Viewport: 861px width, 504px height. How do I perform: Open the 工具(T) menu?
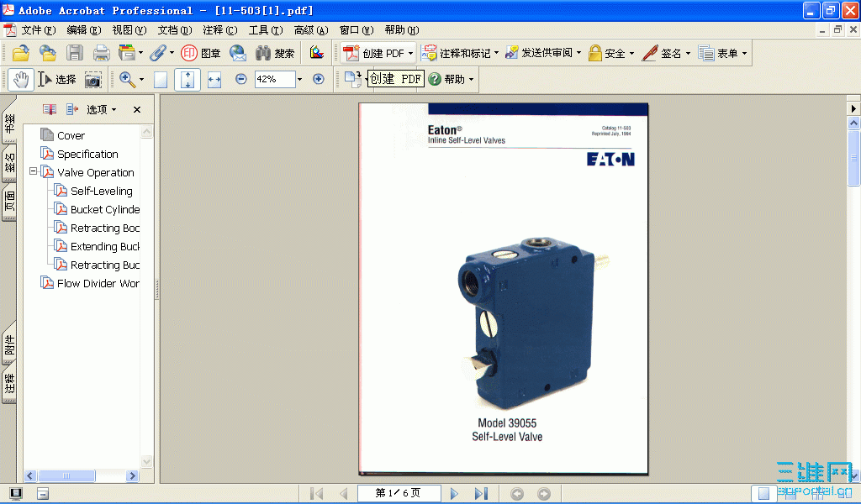266,30
